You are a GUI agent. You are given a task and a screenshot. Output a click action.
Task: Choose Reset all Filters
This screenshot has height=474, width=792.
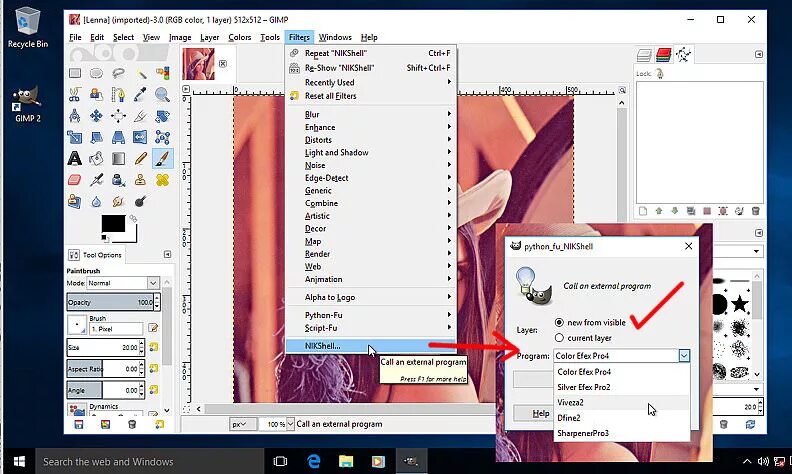pyautogui.click(x=371, y=96)
